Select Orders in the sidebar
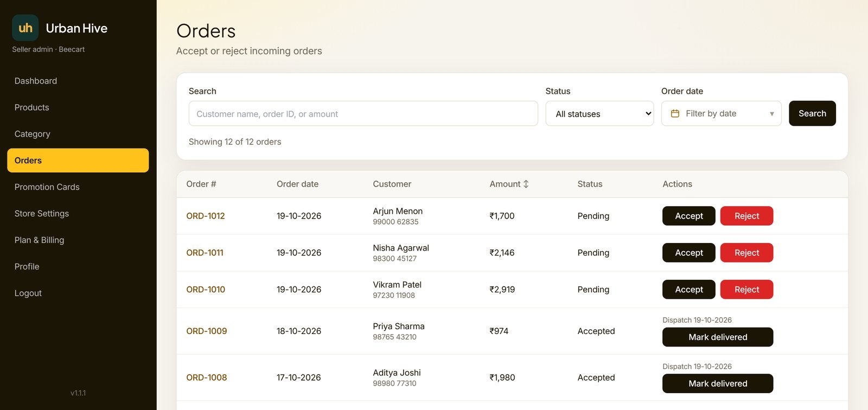Viewport: 868px width, 410px height. 78,161
